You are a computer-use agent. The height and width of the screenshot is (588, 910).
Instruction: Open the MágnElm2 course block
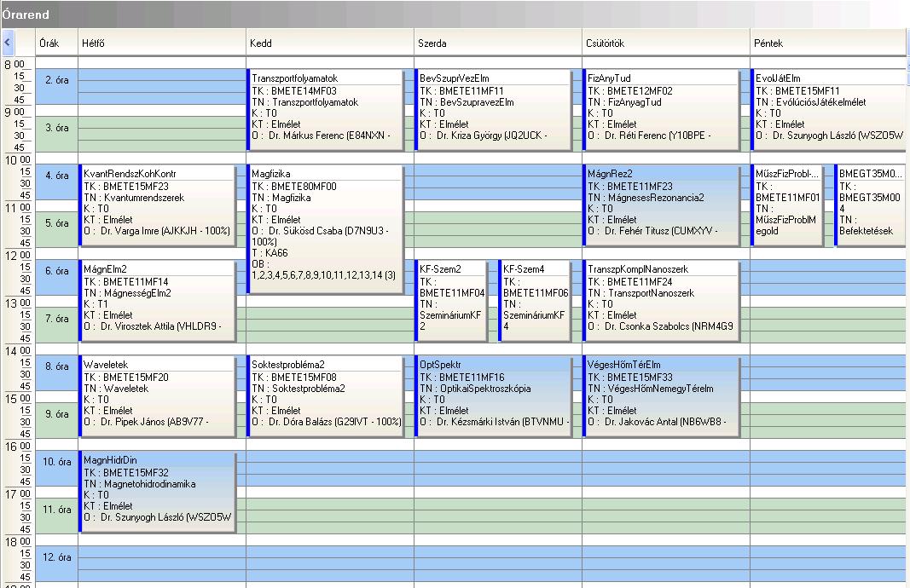point(158,301)
